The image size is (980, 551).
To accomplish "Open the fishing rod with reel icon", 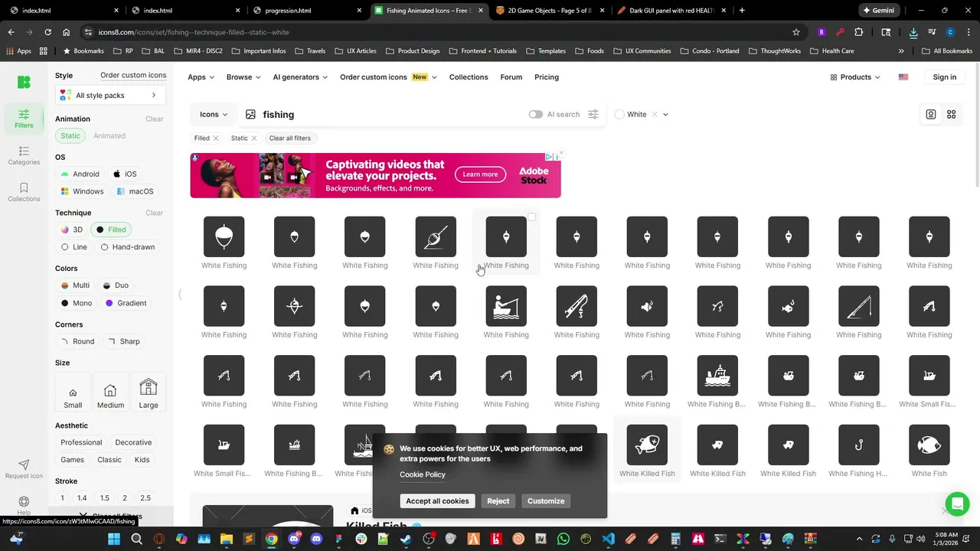I will (x=577, y=306).
